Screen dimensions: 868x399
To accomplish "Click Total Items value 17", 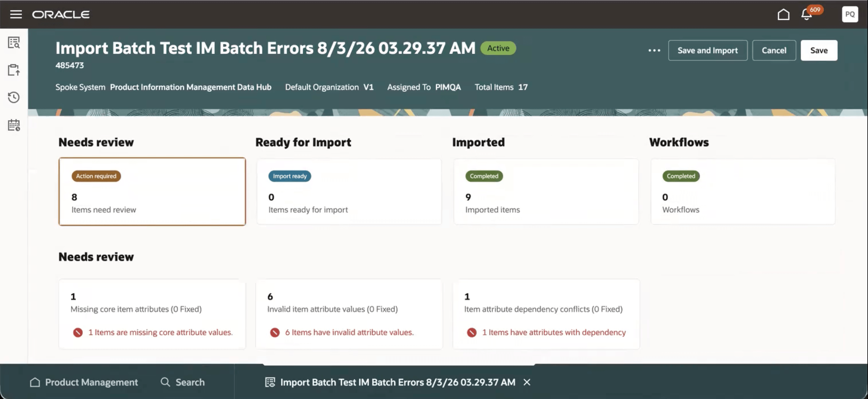I will [x=523, y=87].
